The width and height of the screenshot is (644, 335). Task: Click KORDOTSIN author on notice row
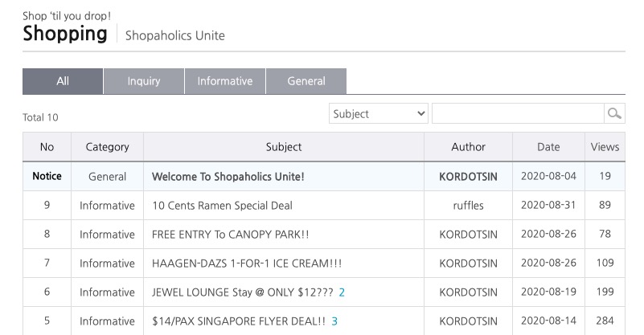coord(468,177)
